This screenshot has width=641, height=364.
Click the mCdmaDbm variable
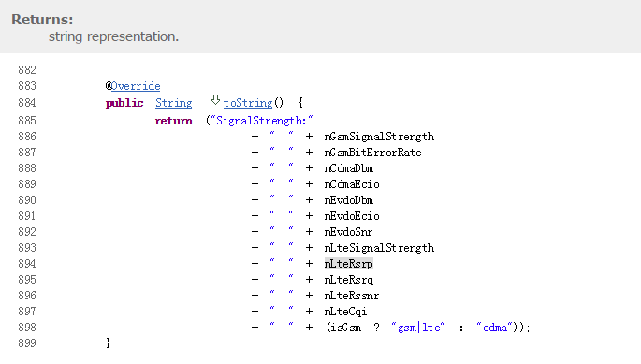coord(349,168)
